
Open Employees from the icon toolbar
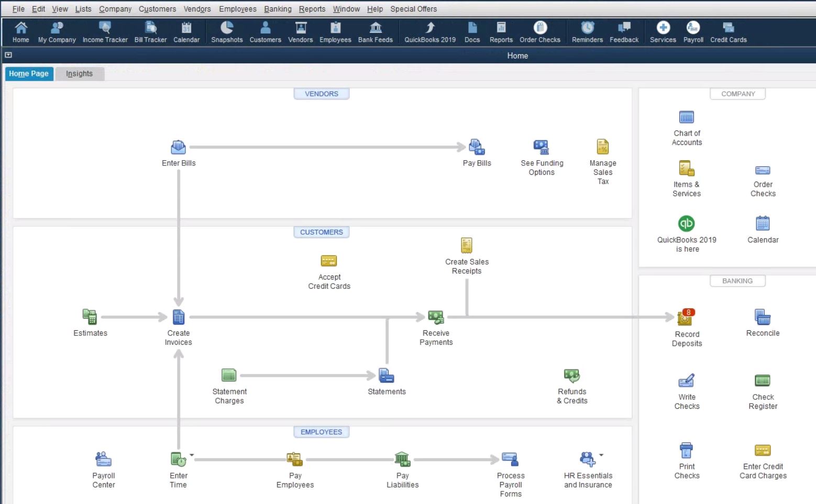click(x=335, y=32)
